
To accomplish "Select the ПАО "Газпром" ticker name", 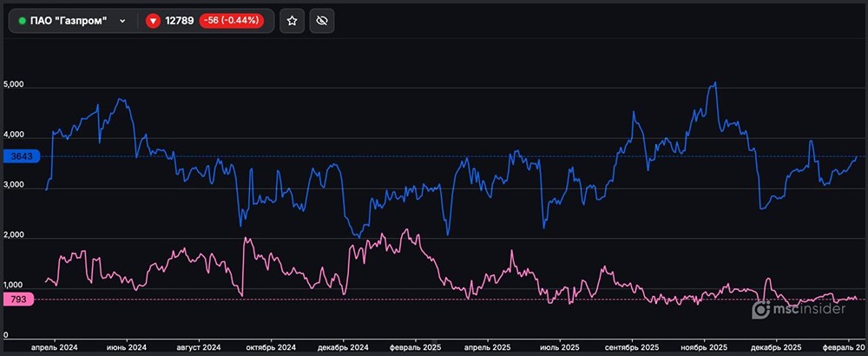I will pyautogui.click(x=69, y=21).
